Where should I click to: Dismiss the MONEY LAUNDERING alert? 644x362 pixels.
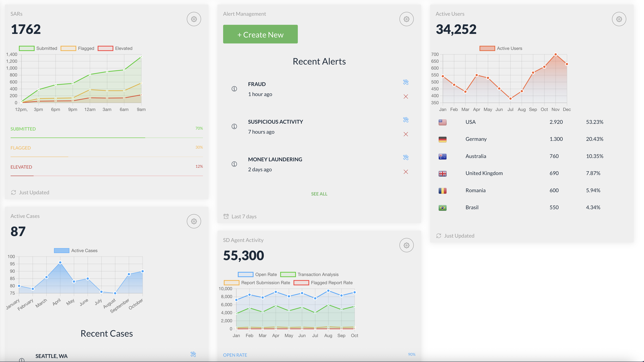click(406, 172)
